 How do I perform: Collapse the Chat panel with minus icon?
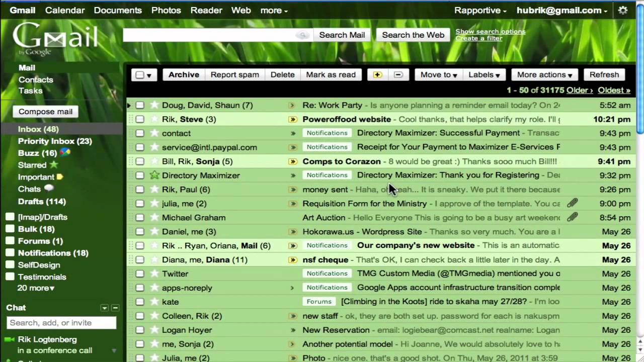point(115,308)
